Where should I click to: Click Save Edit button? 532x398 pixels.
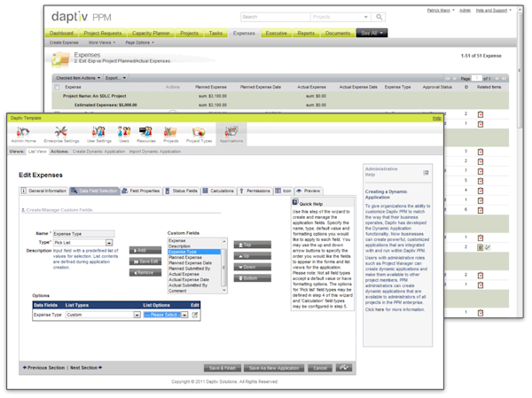145,261
